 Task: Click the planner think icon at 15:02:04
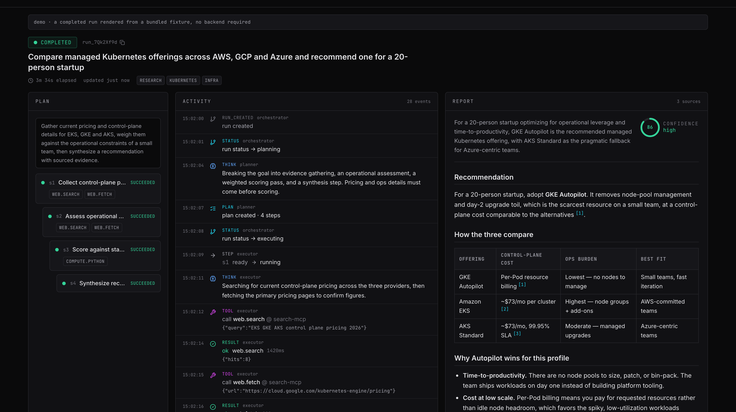point(213,166)
